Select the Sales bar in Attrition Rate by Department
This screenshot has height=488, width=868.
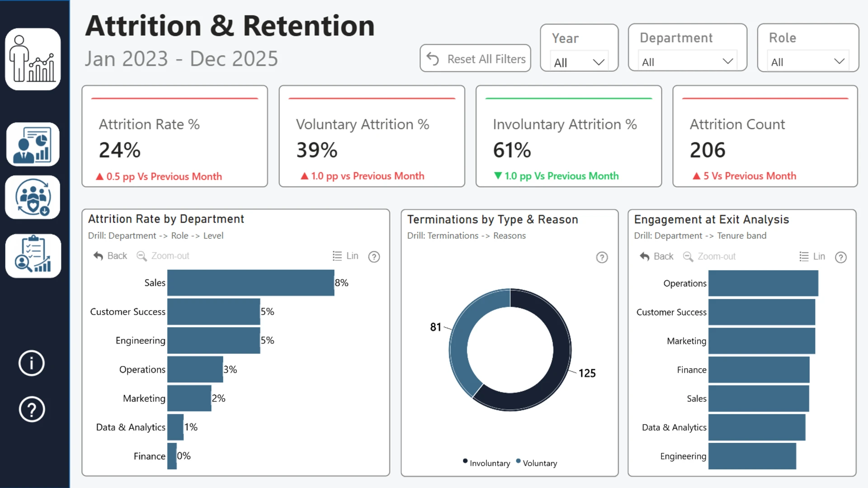point(250,283)
